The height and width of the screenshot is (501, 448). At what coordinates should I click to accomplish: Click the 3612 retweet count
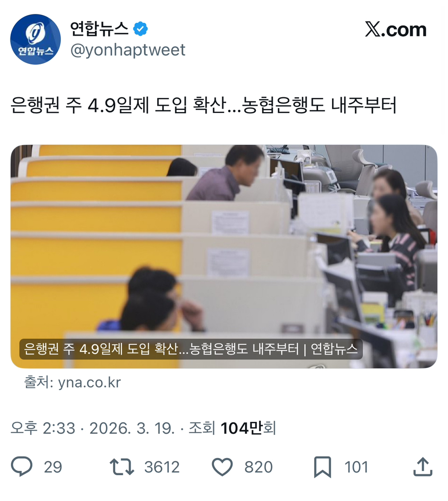162,467
